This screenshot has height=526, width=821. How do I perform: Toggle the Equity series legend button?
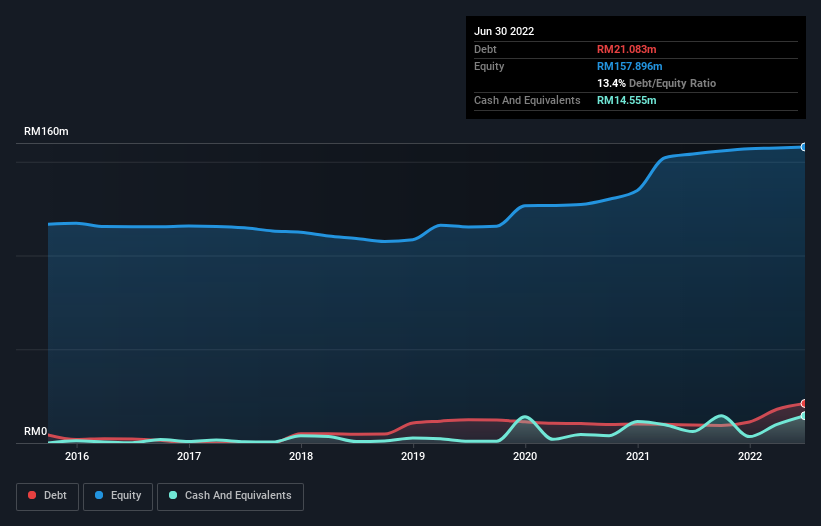click(x=118, y=496)
